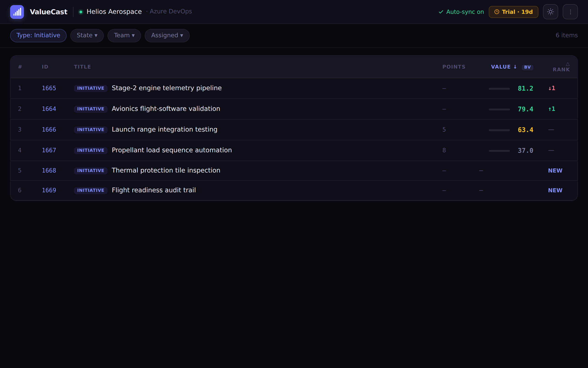Screen dimensions: 588x368
Task: Open work item ID 1668
Action: coord(49,170)
